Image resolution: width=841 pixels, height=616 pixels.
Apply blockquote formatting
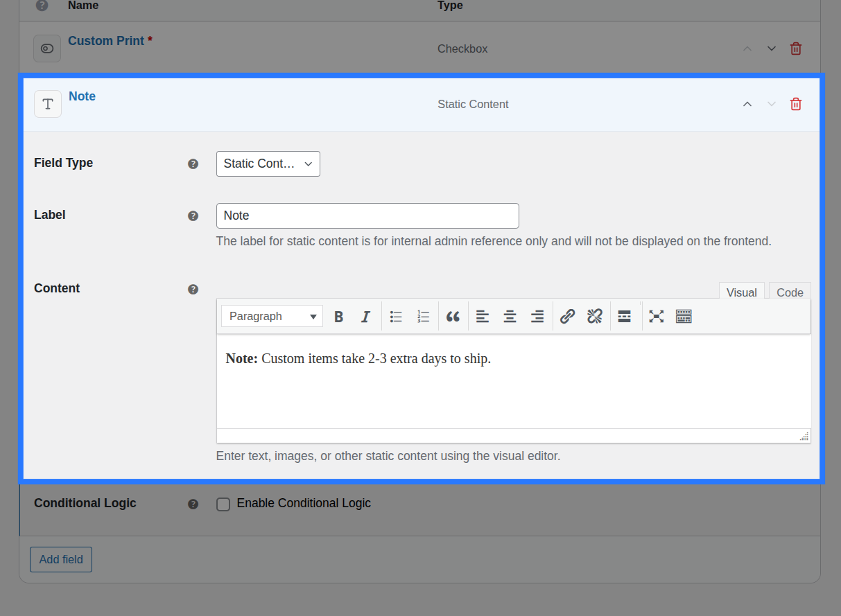click(453, 317)
